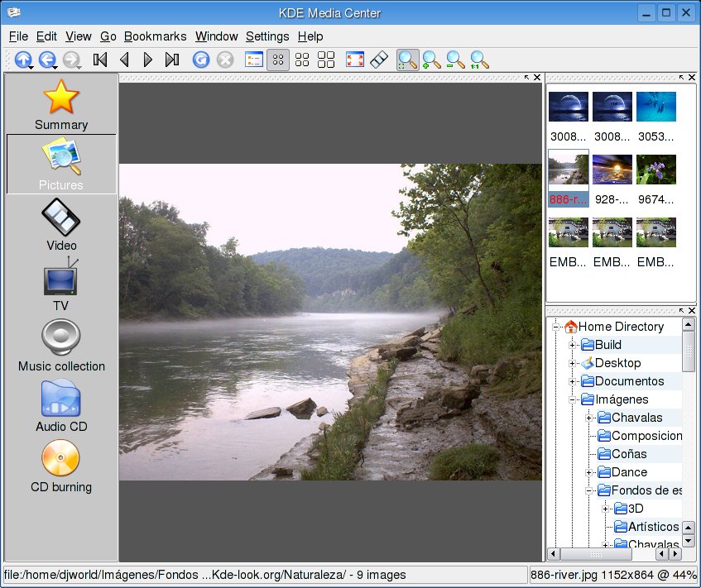Click the blue Reload icon
The image size is (701, 588).
coord(201,60)
